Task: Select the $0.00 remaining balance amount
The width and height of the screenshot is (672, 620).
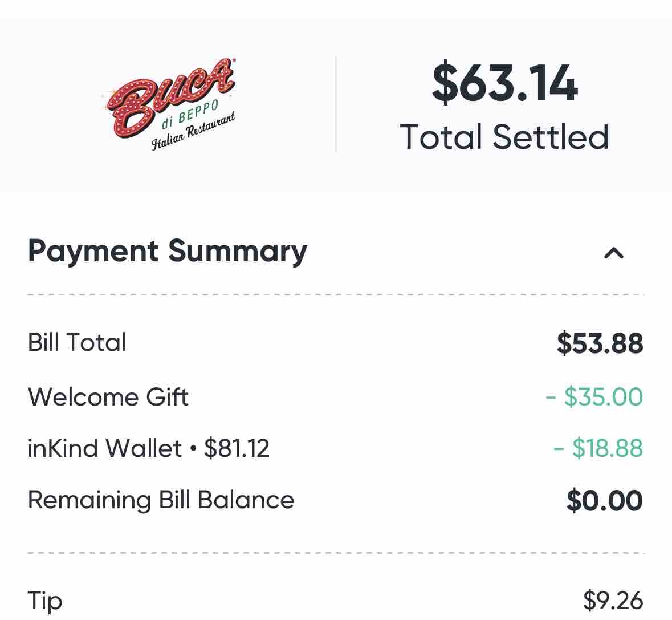Action: click(604, 501)
